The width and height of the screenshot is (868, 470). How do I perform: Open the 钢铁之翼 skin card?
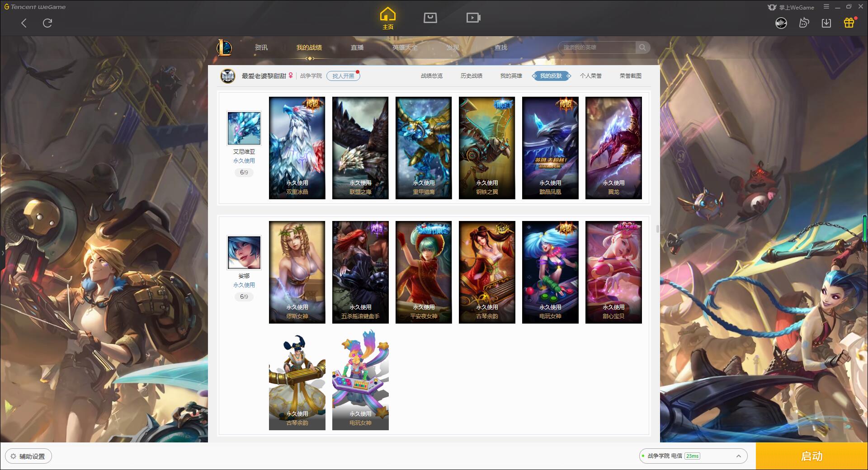click(487, 148)
